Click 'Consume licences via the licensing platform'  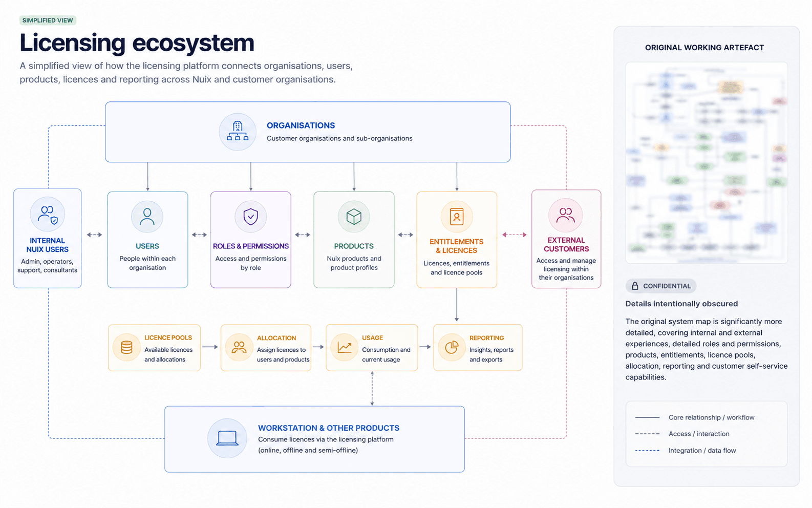click(x=326, y=439)
